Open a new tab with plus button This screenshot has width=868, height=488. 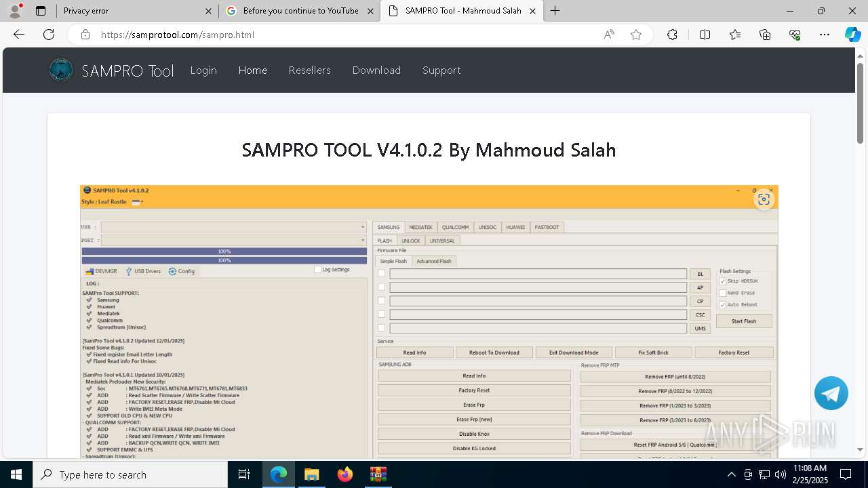(555, 11)
